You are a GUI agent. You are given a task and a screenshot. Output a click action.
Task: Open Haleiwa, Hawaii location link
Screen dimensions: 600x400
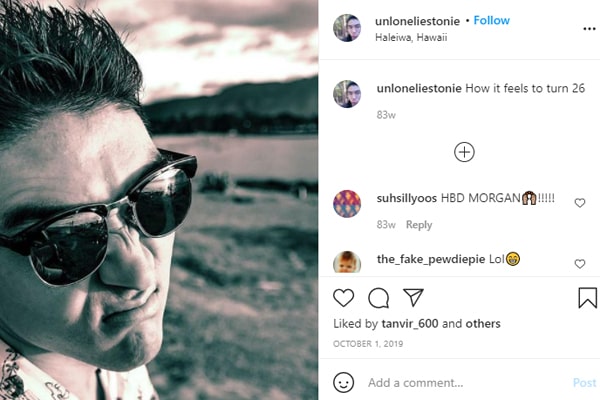pyautogui.click(x=411, y=38)
